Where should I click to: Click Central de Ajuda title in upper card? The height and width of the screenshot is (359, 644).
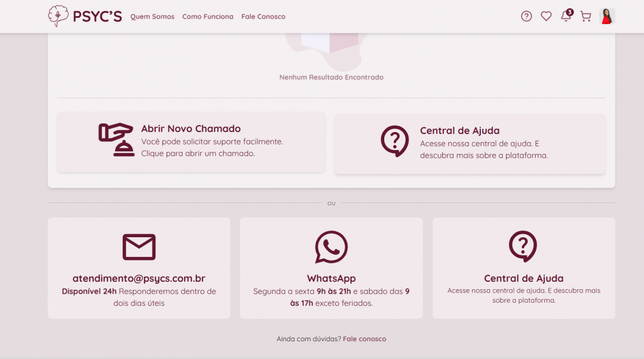[459, 131]
